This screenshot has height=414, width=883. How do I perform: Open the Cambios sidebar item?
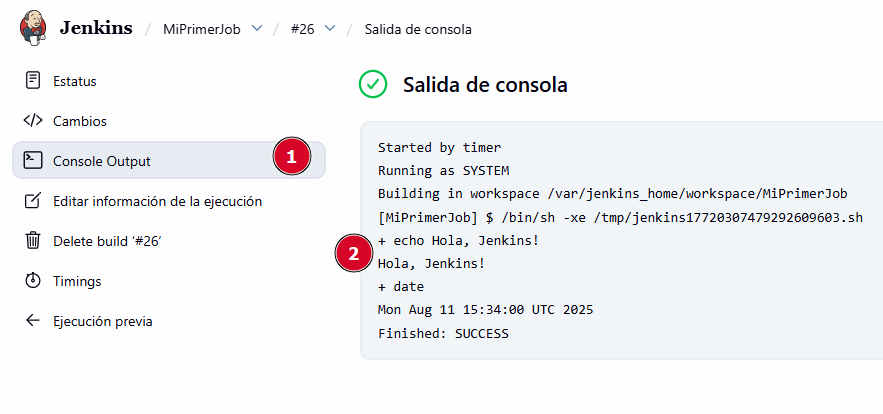(x=80, y=121)
